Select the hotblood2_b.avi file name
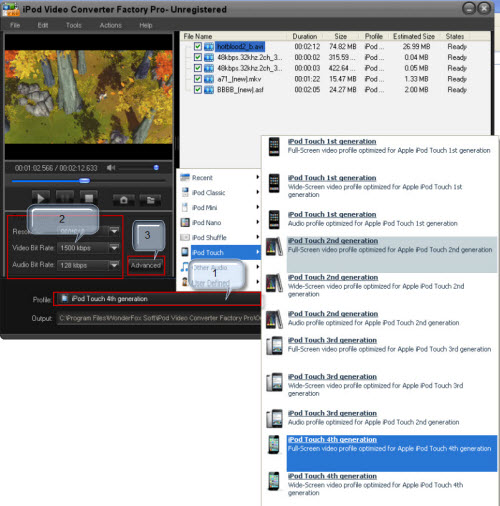 (240, 47)
